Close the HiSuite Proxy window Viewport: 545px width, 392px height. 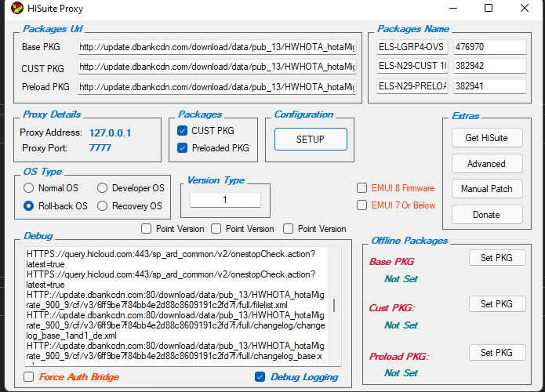click(x=525, y=8)
